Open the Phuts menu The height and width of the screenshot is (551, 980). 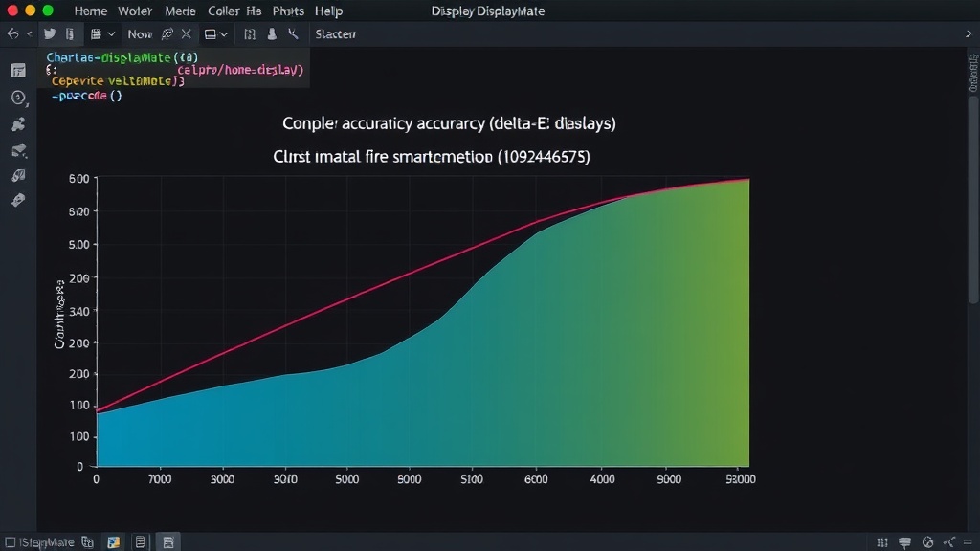pos(288,11)
